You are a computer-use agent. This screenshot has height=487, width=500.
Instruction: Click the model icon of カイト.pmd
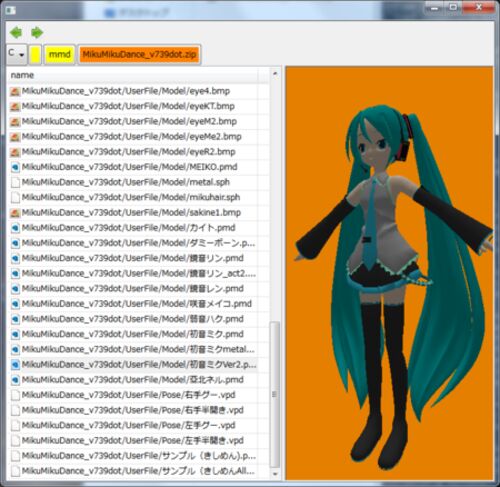pyautogui.click(x=15, y=228)
